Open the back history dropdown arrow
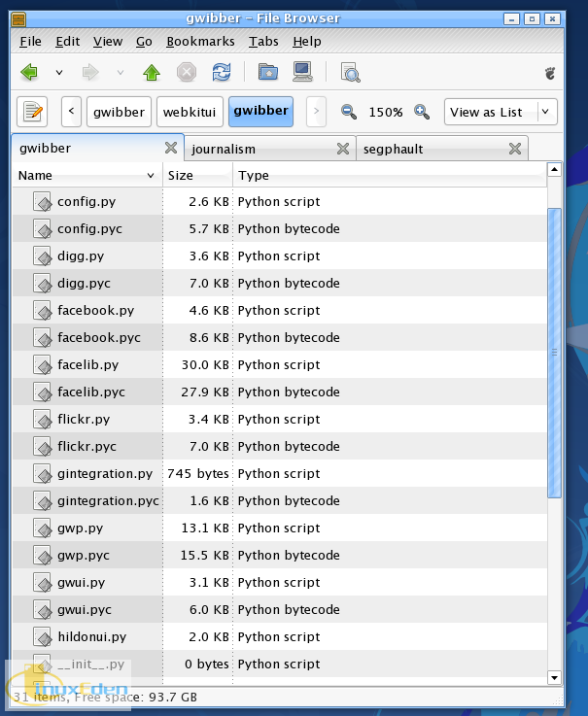Screen dimensions: 588x716 (59, 72)
